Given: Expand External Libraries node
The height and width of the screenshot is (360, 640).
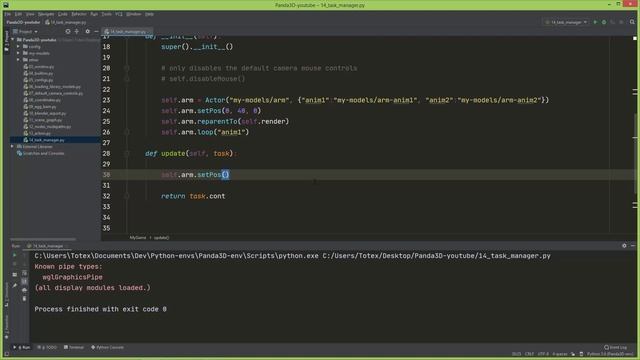Looking at the screenshot, I should (13, 147).
